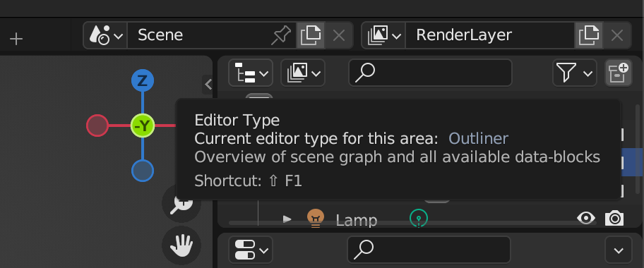Click the outliner search field
Viewport: 644px width, 268px height.
(x=430, y=73)
